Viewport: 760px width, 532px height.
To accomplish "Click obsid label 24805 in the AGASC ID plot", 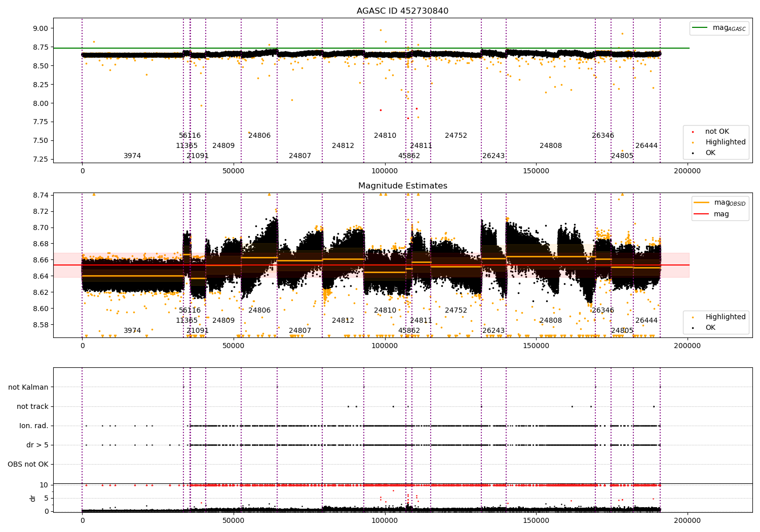I will point(622,156).
